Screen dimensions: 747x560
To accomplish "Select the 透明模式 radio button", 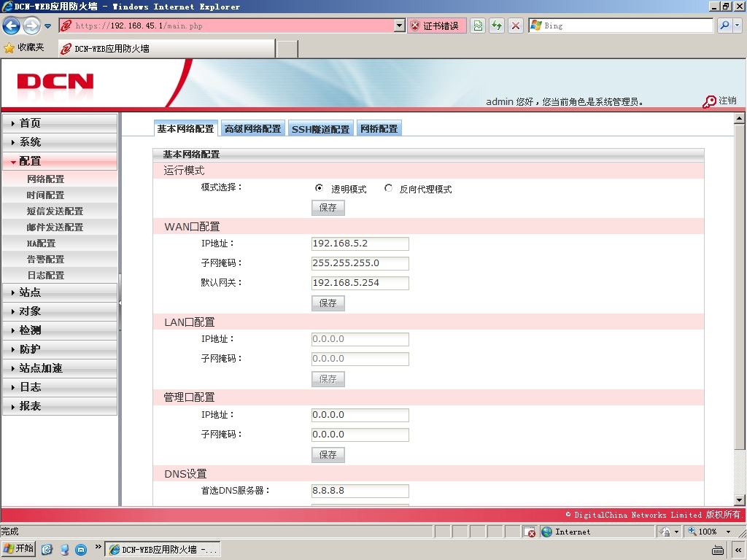I will click(319, 188).
